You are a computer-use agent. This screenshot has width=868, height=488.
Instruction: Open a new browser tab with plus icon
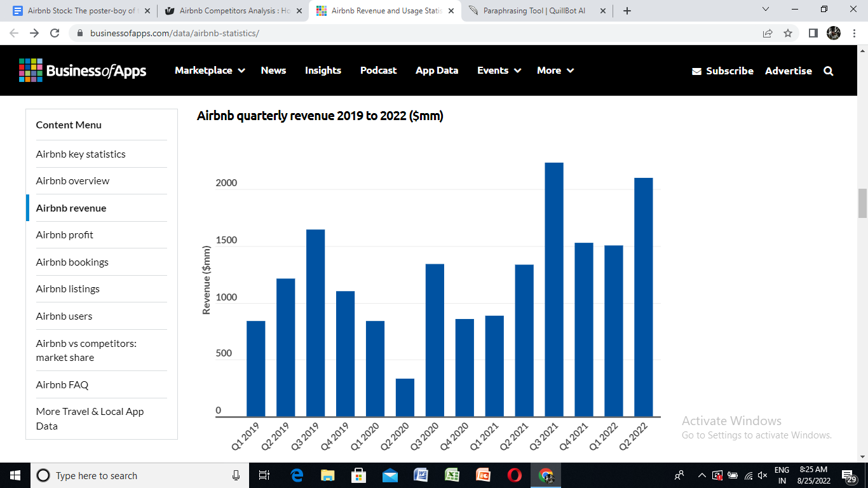click(x=627, y=11)
